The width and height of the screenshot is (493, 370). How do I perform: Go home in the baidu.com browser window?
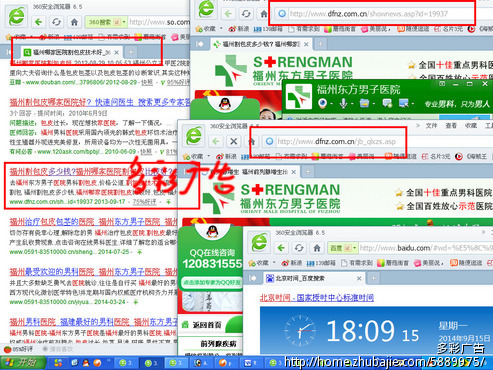coord(317,248)
